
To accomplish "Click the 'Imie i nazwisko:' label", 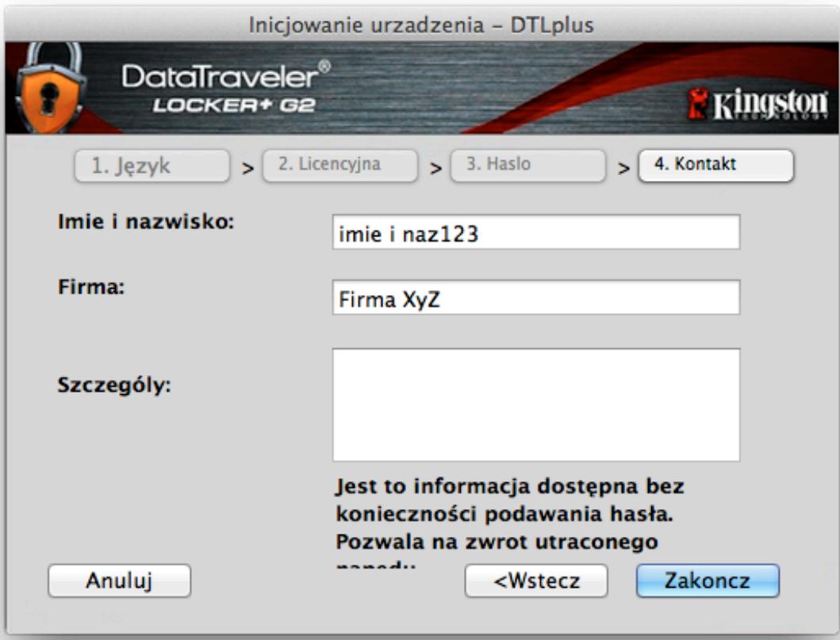I will click(146, 222).
